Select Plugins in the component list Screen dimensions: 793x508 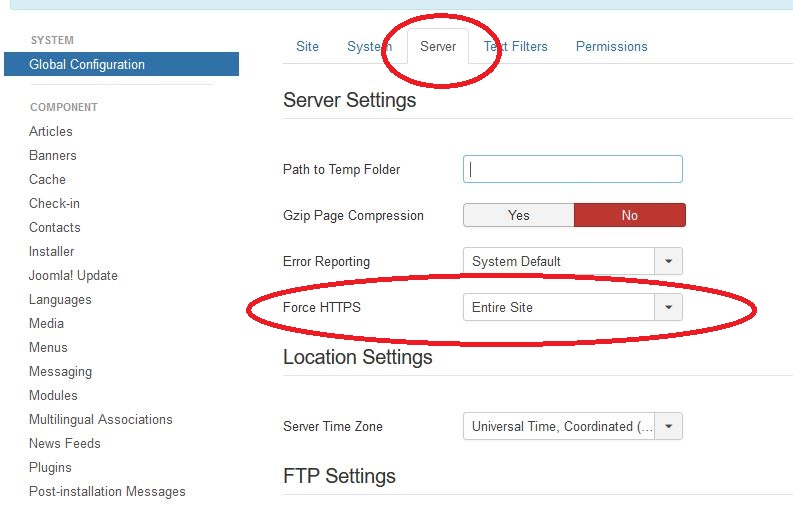coord(50,467)
